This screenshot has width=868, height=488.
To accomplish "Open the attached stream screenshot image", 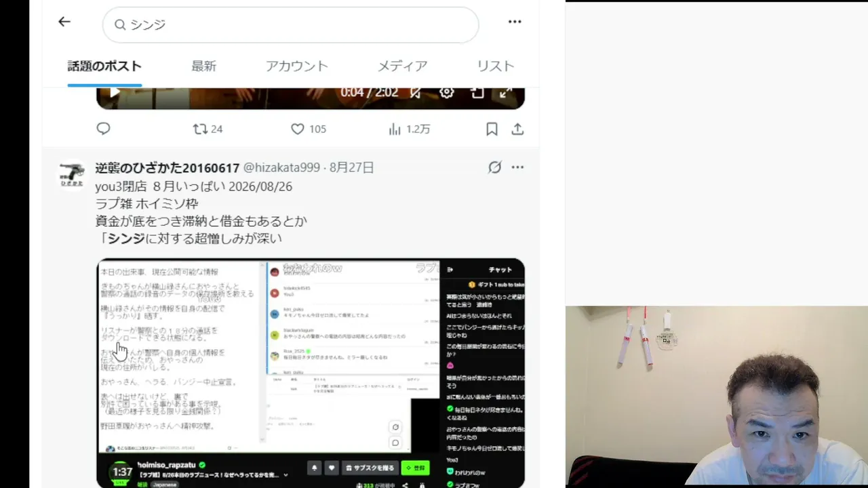I will [311, 373].
